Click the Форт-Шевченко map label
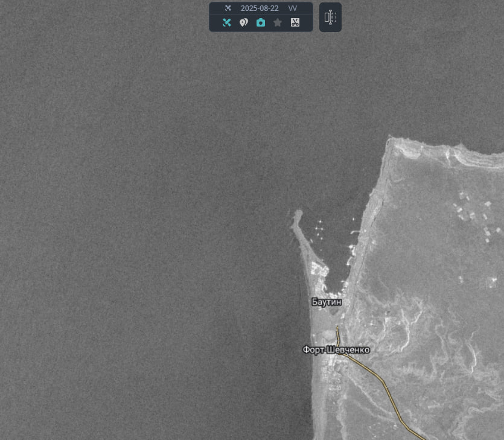The width and height of the screenshot is (504, 440). [x=336, y=349]
